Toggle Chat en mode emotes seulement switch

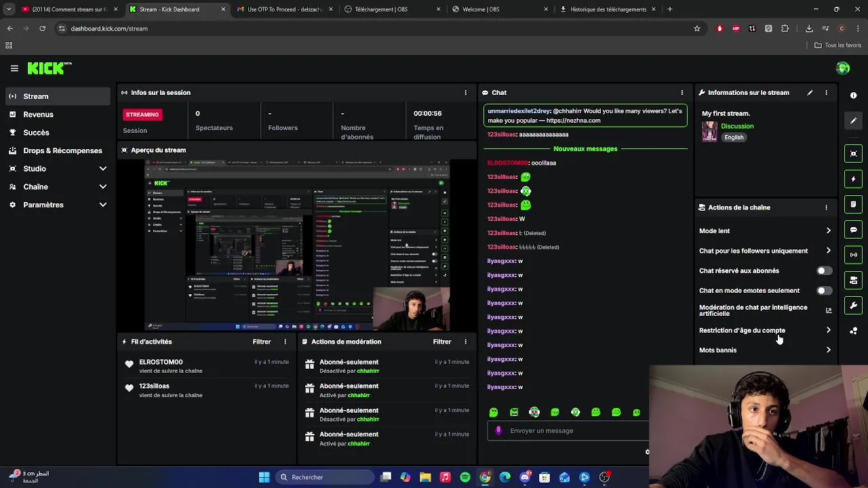click(x=824, y=290)
